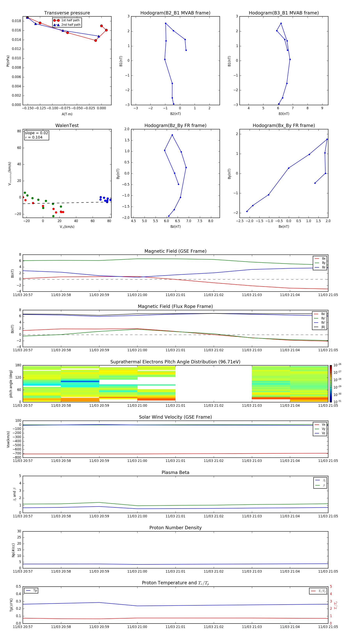Select the "Vy" velocity legend entry

(x=320, y=429)
